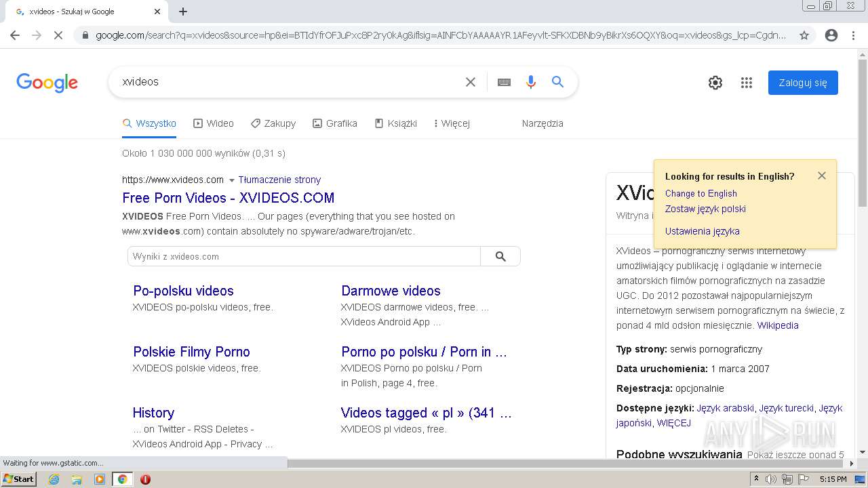Click the Zaloguj się button
868x488 pixels.
pyautogui.click(x=803, y=83)
